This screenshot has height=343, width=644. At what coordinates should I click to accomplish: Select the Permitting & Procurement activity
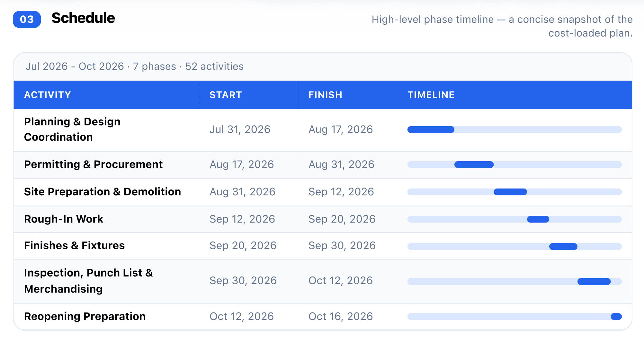[x=93, y=164]
